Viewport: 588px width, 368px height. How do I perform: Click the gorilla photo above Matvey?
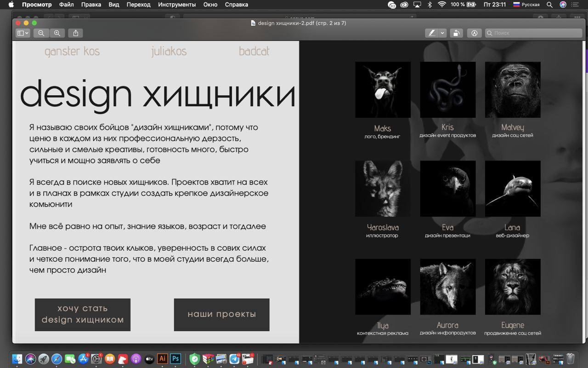click(x=513, y=90)
